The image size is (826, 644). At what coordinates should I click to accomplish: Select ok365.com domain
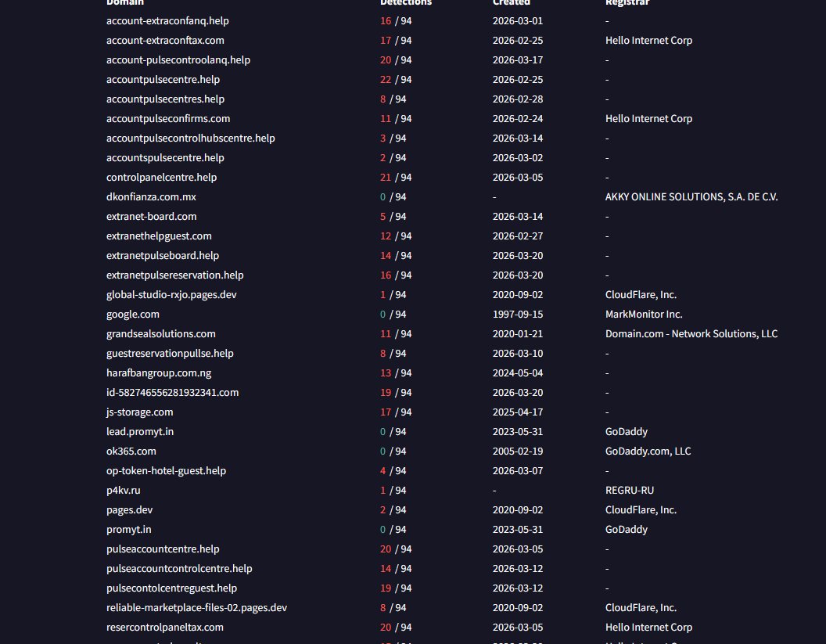(131, 452)
